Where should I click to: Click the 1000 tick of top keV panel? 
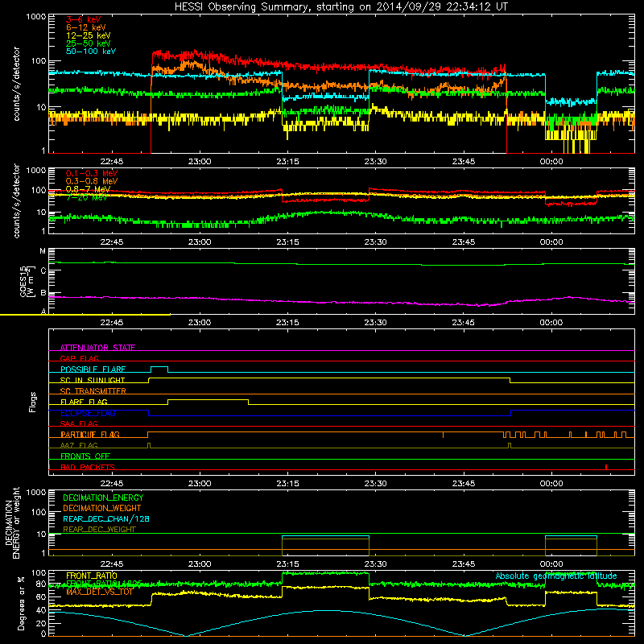coord(36,17)
